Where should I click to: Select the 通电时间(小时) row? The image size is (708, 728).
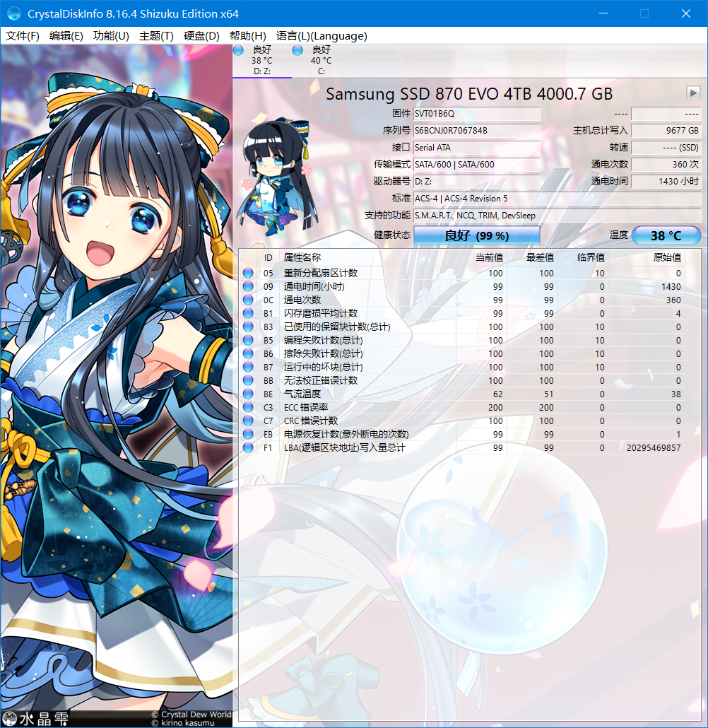462,286
